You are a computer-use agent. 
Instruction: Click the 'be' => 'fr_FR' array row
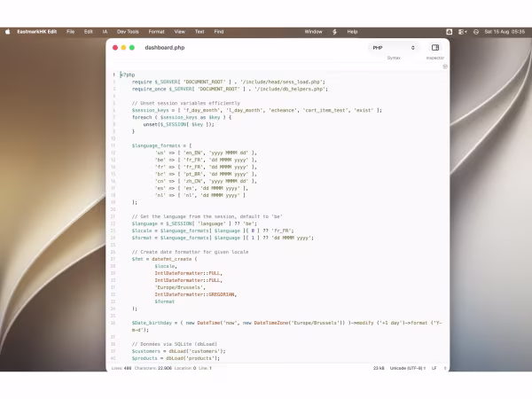(206, 160)
